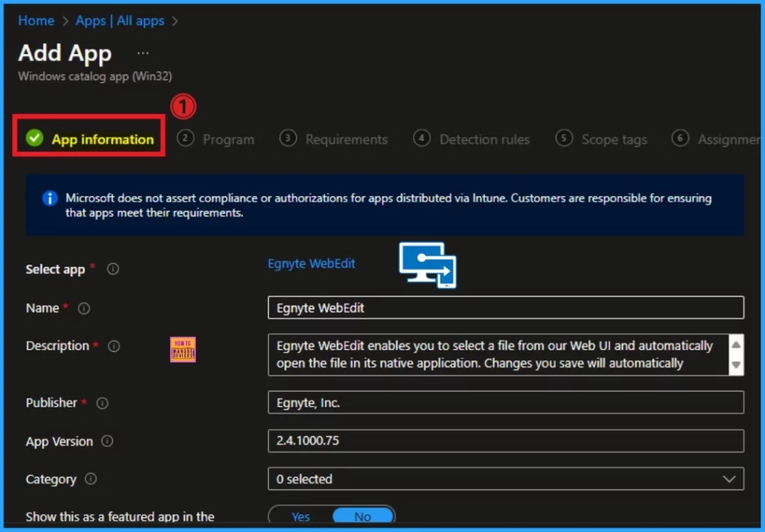Screen dimensions: 765x532
Task: Go to Apps | All apps breadcrumb
Action: click(120, 20)
